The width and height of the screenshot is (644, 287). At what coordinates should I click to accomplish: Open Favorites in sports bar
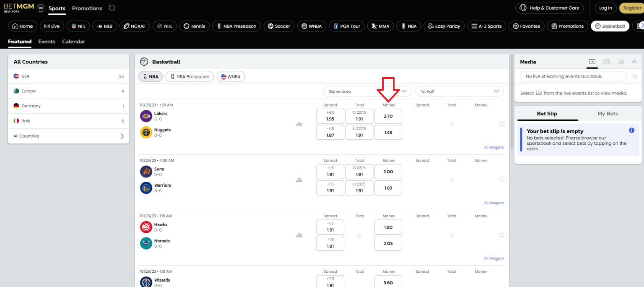tap(527, 26)
